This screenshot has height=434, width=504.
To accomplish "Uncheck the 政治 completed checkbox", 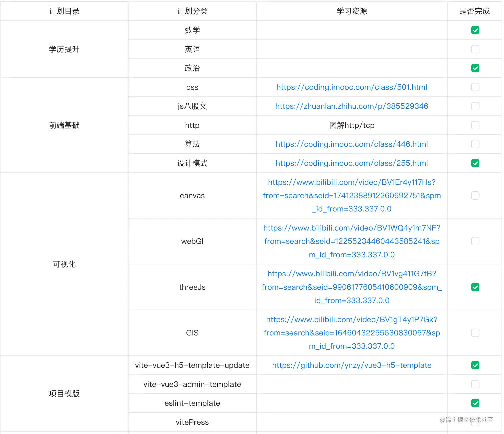I will coord(475,68).
